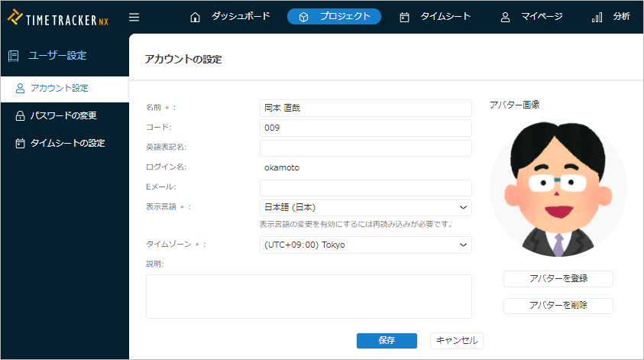The height and width of the screenshot is (360, 644).
Task: Toggle the hamburger sidebar menu icon
Action: [x=134, y=17]
